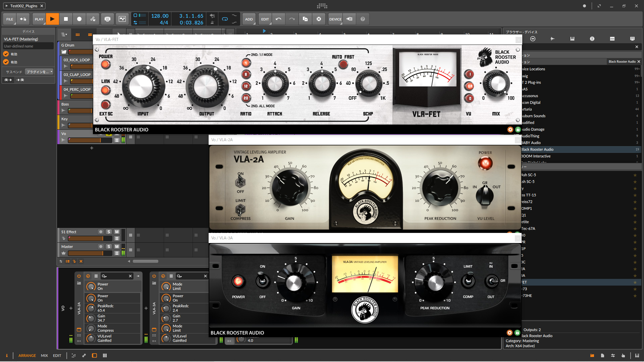Viewport: 644px width, 362px height.
Task: Click the VLA-FET green lock icon
Action: click(518, 129)
